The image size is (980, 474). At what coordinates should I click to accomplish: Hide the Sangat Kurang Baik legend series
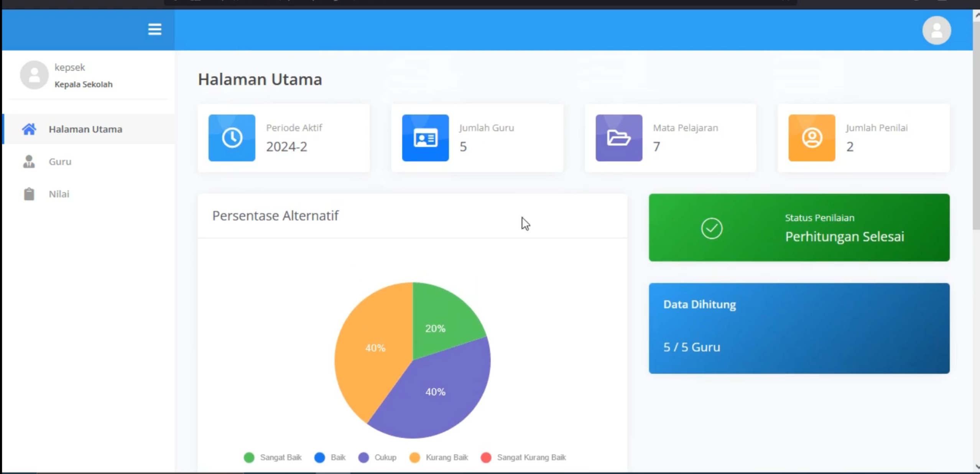click(523, 457)
